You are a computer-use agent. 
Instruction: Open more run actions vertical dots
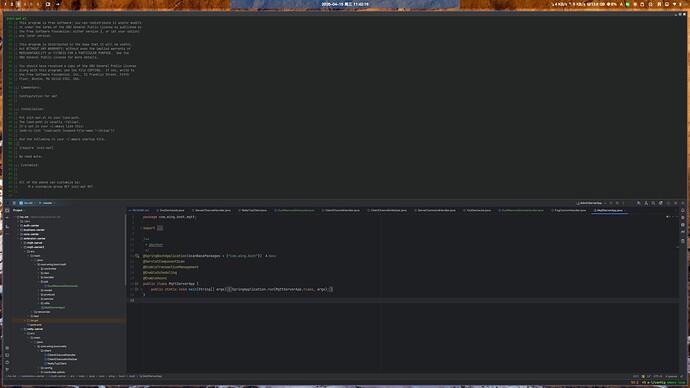(x=623, y=203)
